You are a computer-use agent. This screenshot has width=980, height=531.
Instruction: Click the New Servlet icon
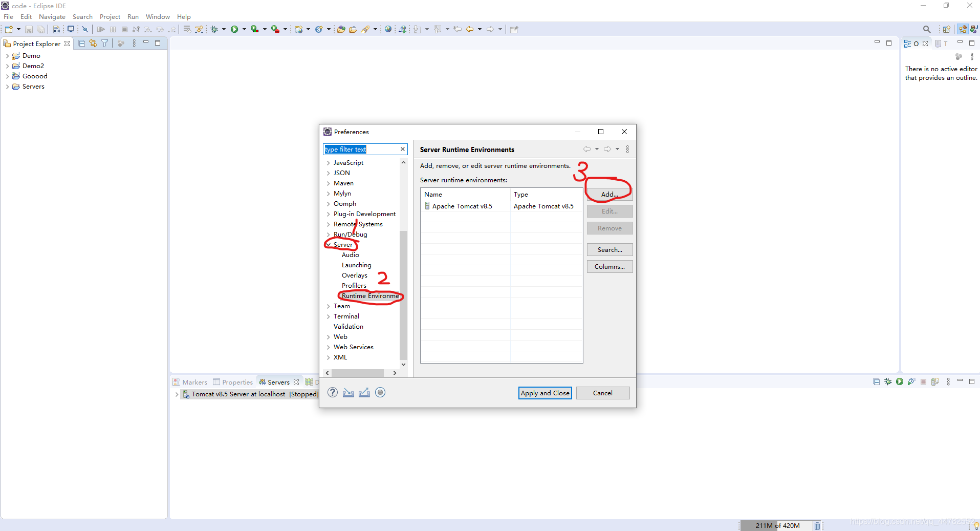319,29
